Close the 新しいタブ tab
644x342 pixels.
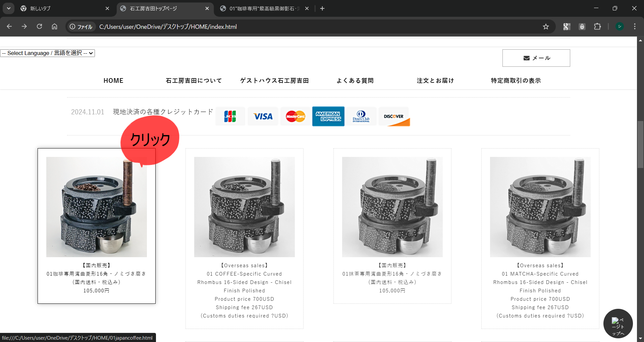coord(107,8)
